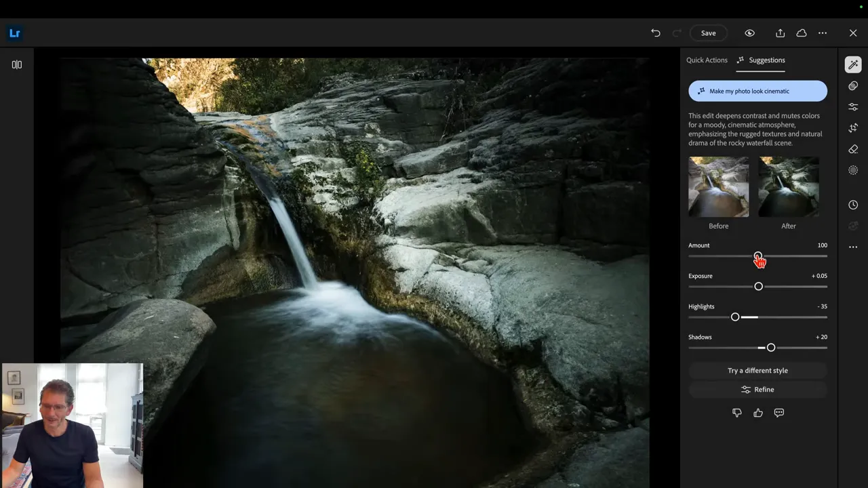Select the Crop and rotate tool
Image resolution: width=868 pixels, height=488 pixels.
[853, 127]
